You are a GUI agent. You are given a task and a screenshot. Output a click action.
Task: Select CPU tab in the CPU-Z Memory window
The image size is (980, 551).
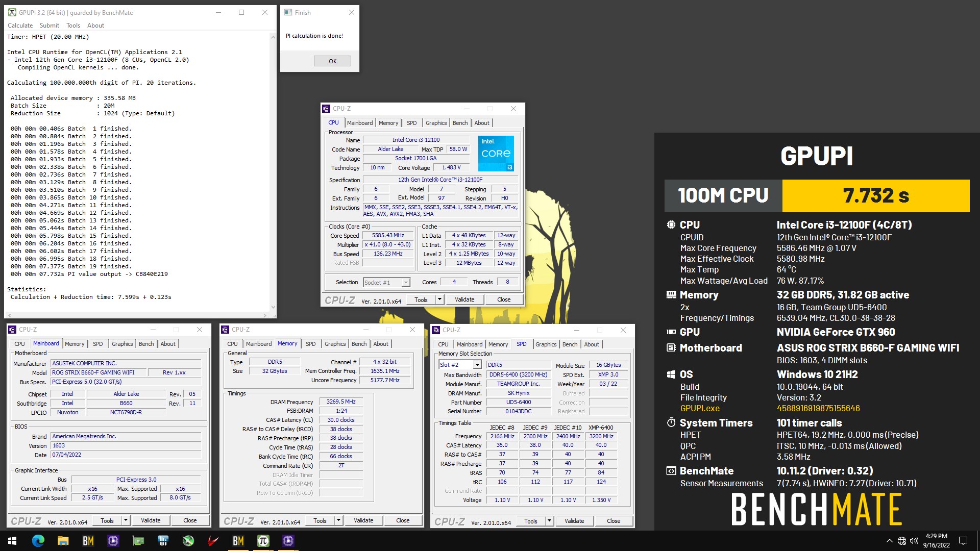[x=232, y=344]
